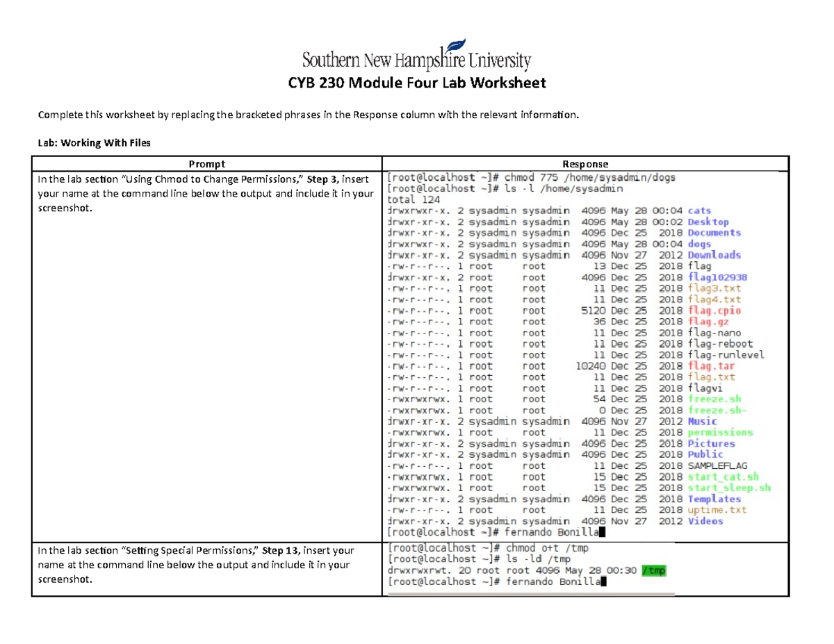Click the dogs directory name
This screenshot has height=644, width=834.
click(699, 244)
